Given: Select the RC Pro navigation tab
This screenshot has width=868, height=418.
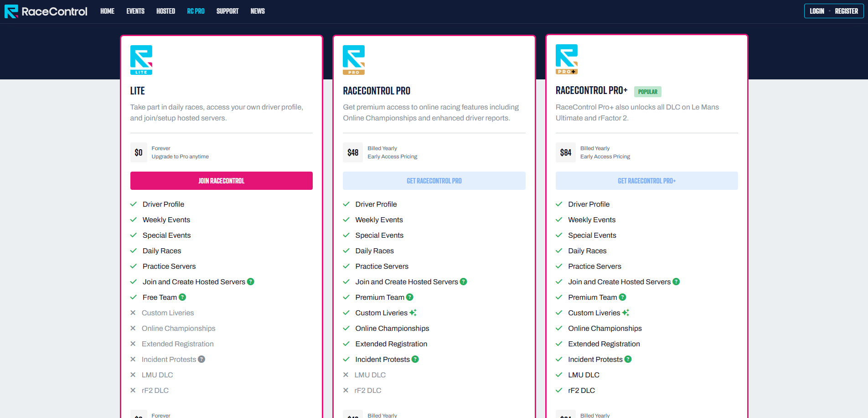Looking at the screenshot, I should coord(196,11).
